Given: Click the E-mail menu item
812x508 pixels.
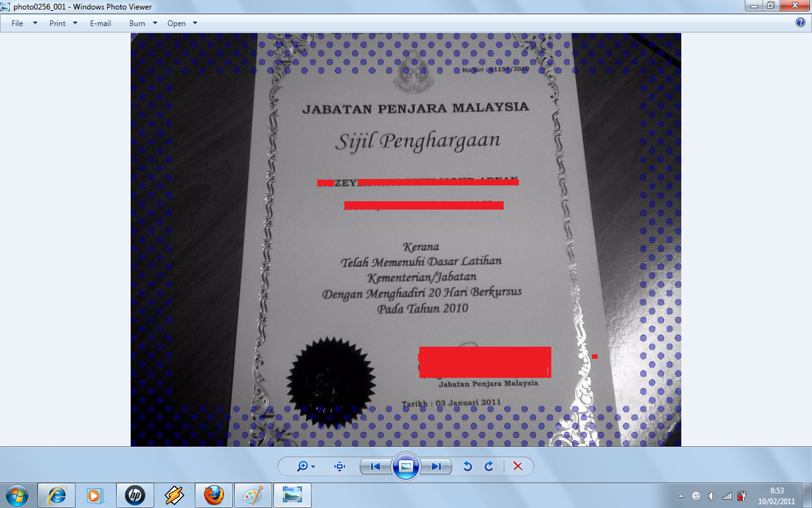Looking at the screenshot, I should (x=100, y=23).
